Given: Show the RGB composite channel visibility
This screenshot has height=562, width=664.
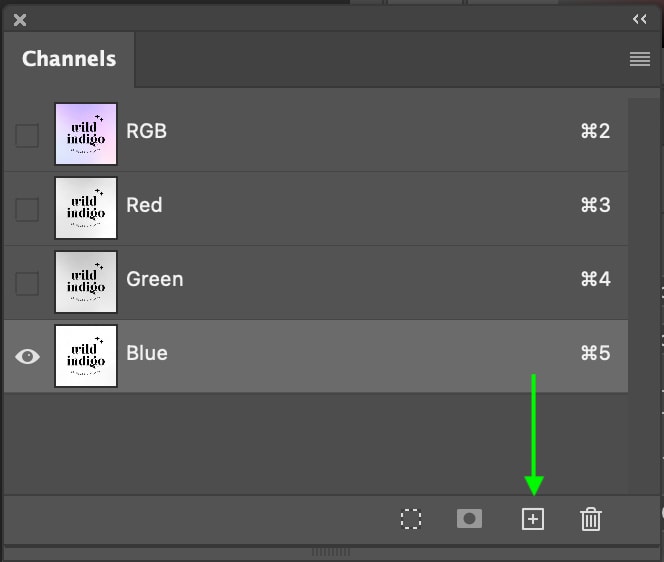Looking at the screenshot, I should coord(27,136).
